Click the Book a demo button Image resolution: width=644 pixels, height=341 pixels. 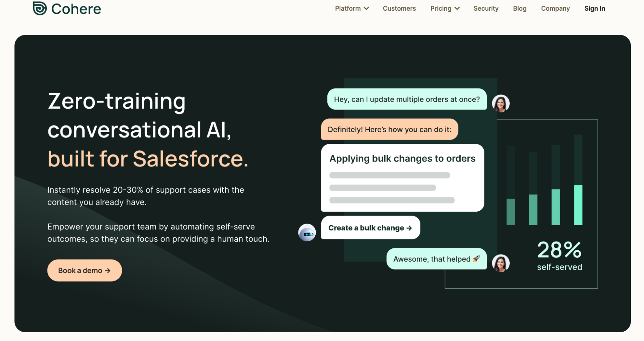pyautogui.click(x=84, y=270)
